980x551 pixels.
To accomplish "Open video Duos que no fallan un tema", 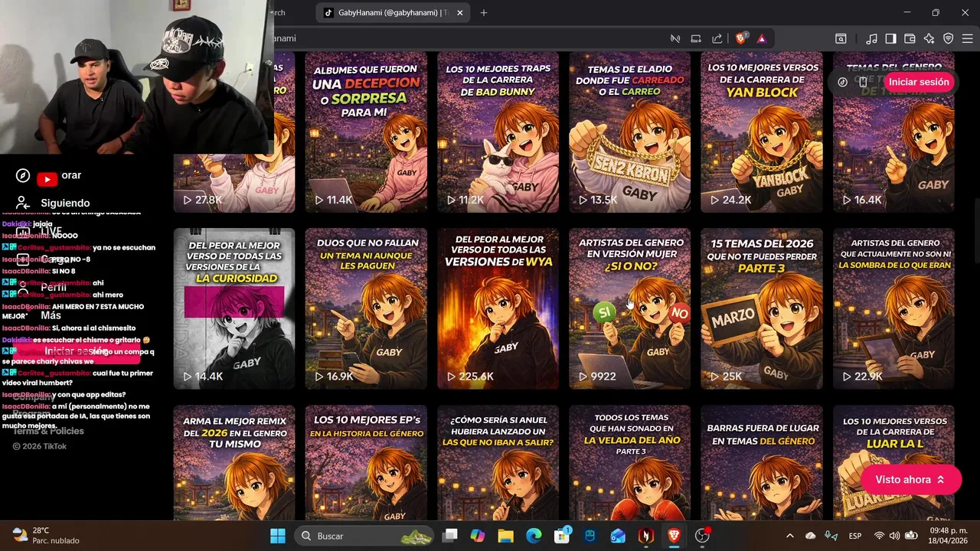I will point(366,308).
